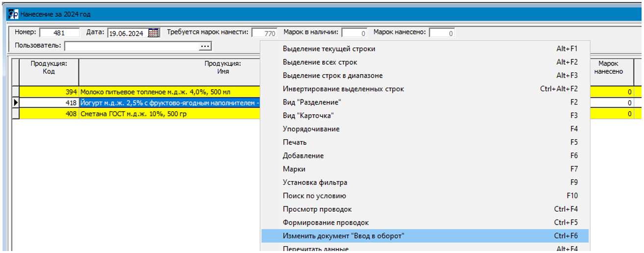
Task: Open "Марки" menu entry
Action: tap(294, 169)
